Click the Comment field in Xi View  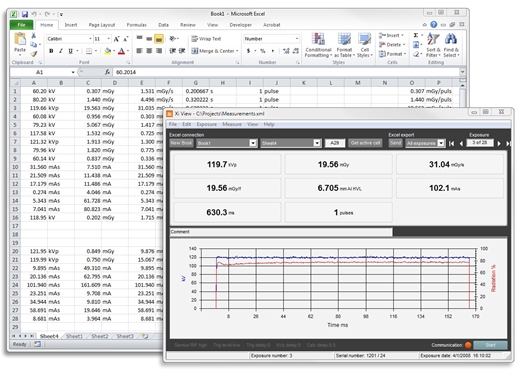click(x=281, y=232)
